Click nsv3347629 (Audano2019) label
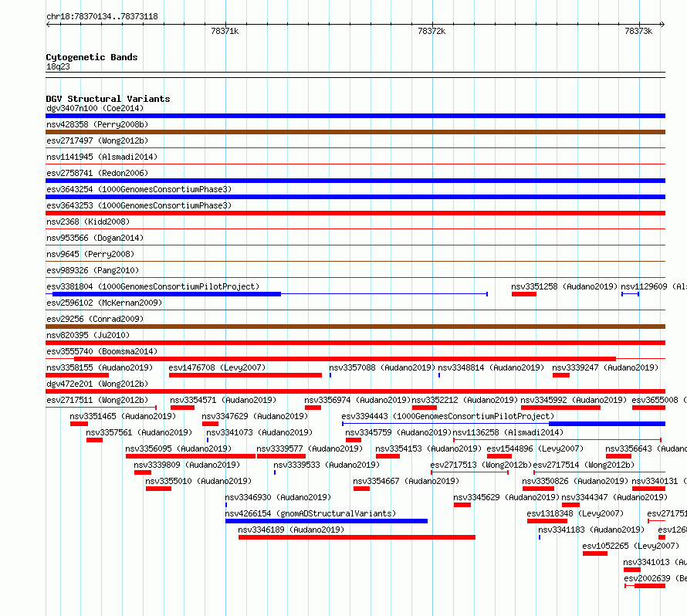 [255, 416]
